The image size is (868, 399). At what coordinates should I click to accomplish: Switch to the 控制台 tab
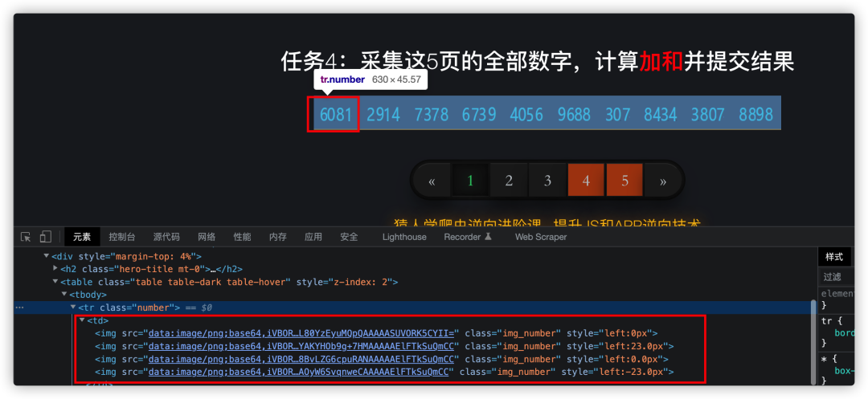[122, 237]
